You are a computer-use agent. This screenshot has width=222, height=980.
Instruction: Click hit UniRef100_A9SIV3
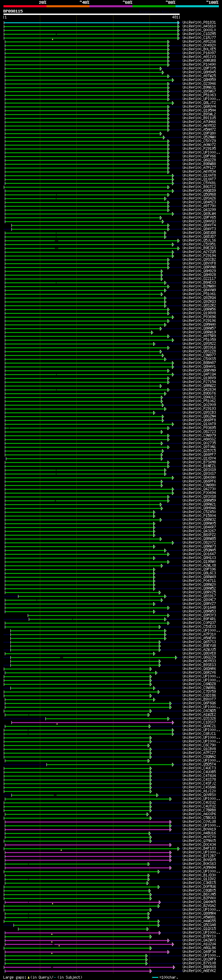tap(199, 57)
